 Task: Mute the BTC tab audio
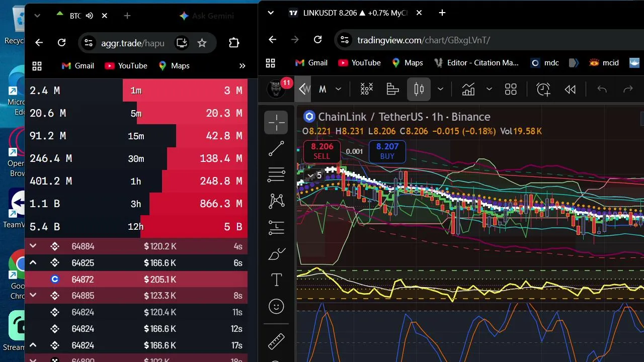coord(90,16)
